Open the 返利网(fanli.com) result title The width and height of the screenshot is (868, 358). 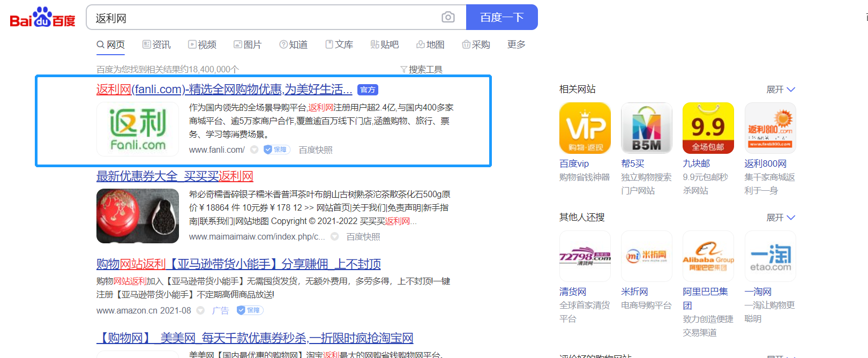click(224, 89)
